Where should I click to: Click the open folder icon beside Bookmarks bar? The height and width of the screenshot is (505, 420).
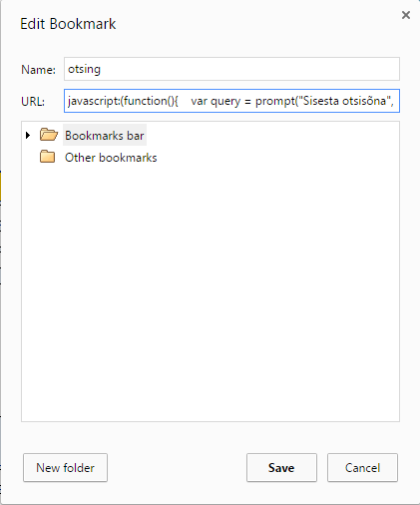pos(49,135)
